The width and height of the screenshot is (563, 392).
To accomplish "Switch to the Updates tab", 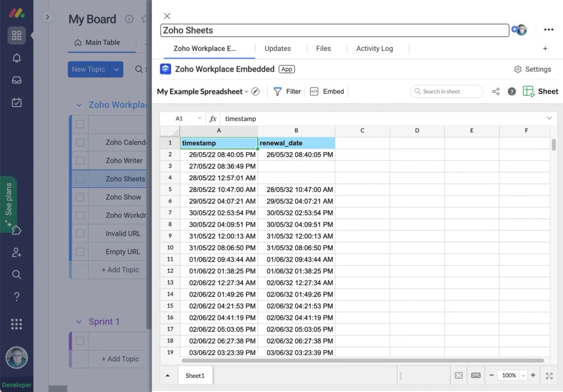I will [277, 49].
